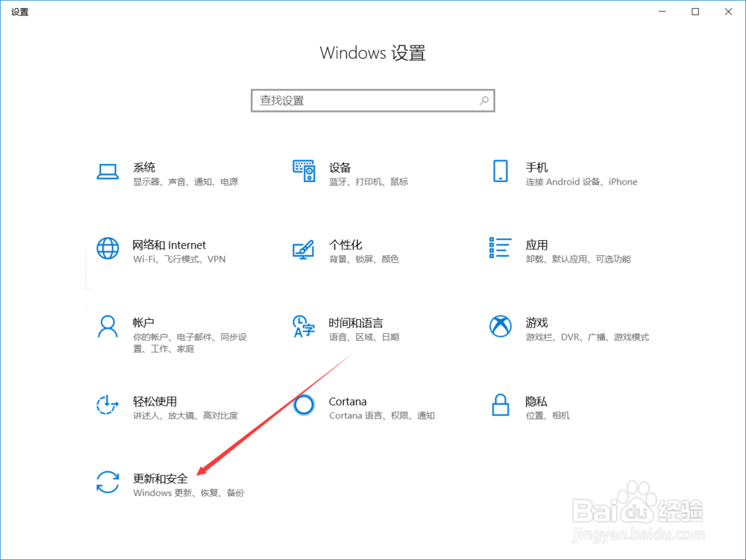Click the 应用 list icon
Screen dimensions: 746x560
pos(500,248)
